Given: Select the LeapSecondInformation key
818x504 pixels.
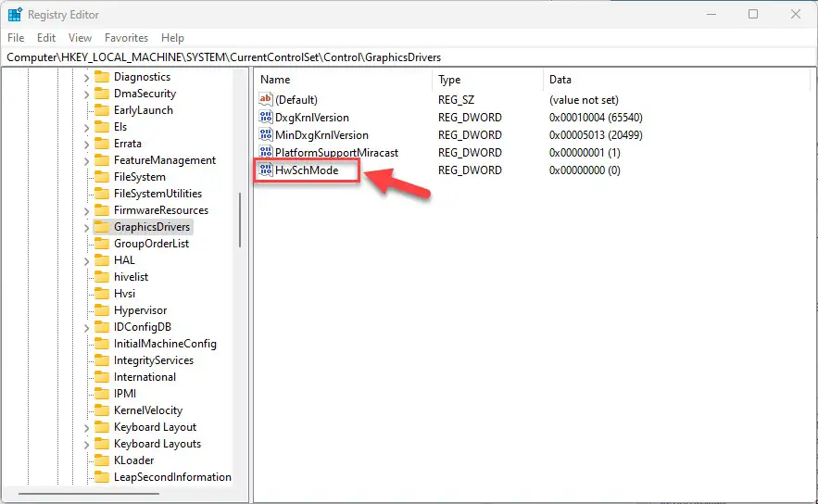Looking at the screenshot, I should [172, 477].
